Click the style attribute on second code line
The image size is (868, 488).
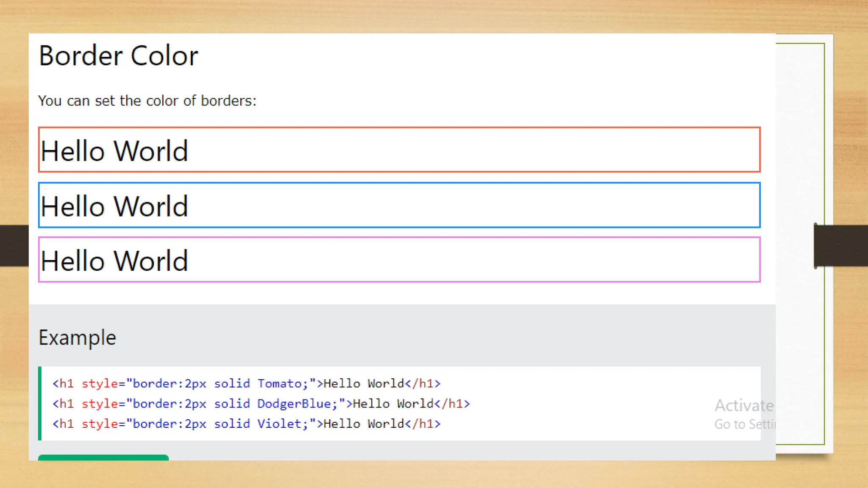click(x=99, y=404)
